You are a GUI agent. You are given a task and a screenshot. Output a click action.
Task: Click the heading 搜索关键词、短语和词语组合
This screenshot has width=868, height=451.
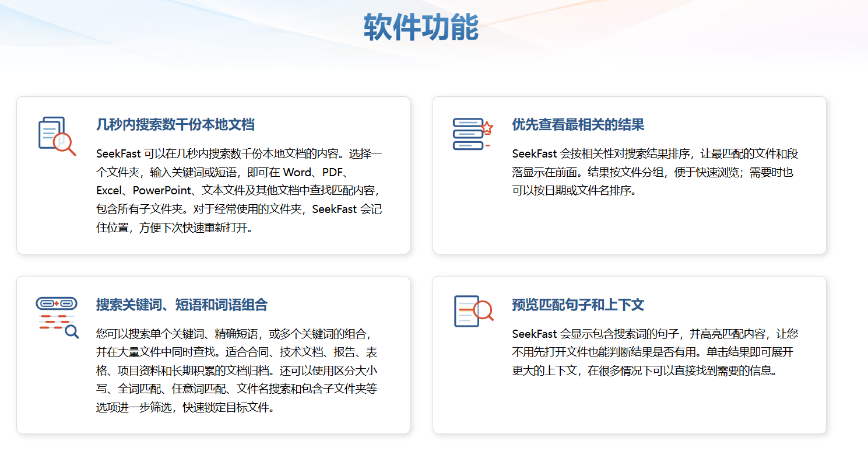[x=182, y=305]
